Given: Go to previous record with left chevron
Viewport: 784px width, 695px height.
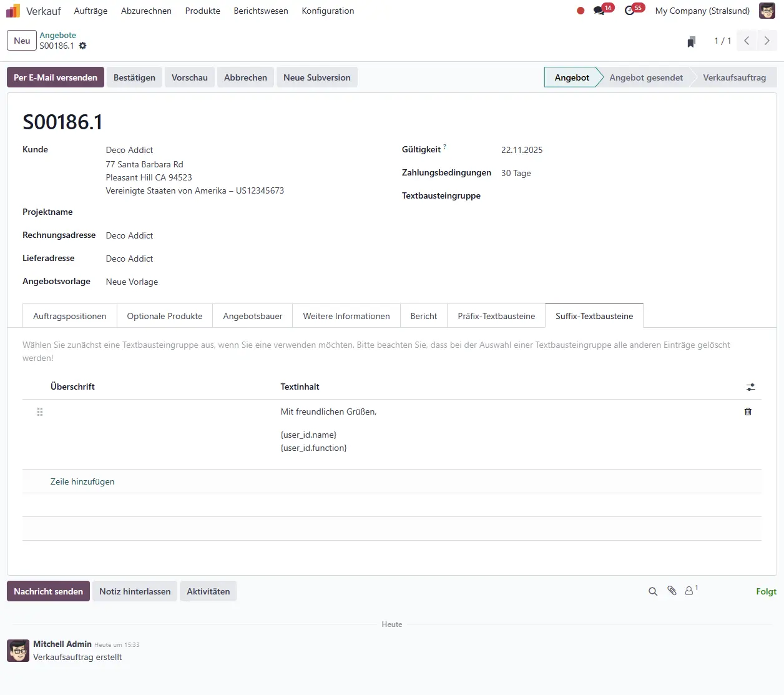Looking at the screenshot, I should pyautogui.click(x=747, y=41).
